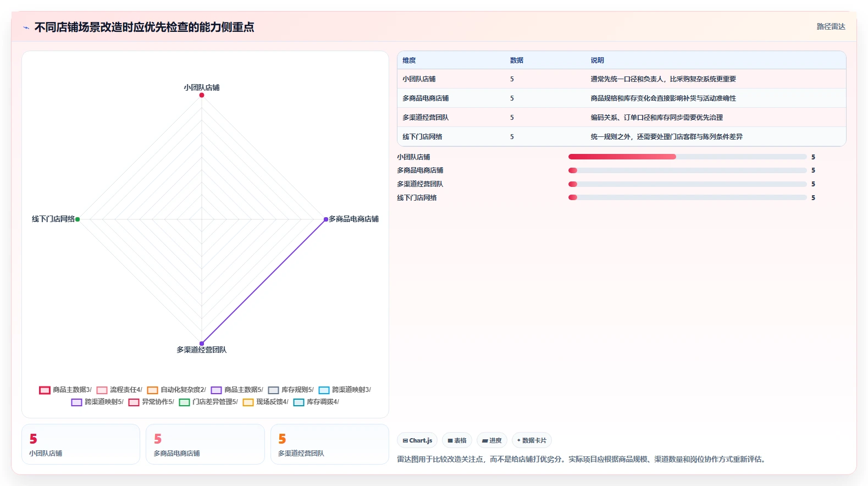Click the 小团队店铺 progress bar
The height and width of the screenshot is (486, 868).
point(687,157)
